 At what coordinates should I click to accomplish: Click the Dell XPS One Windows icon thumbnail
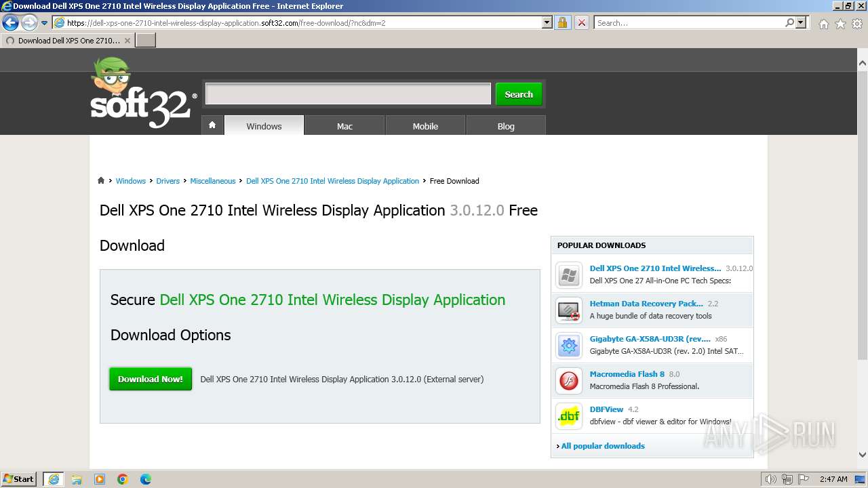(569, 275)
